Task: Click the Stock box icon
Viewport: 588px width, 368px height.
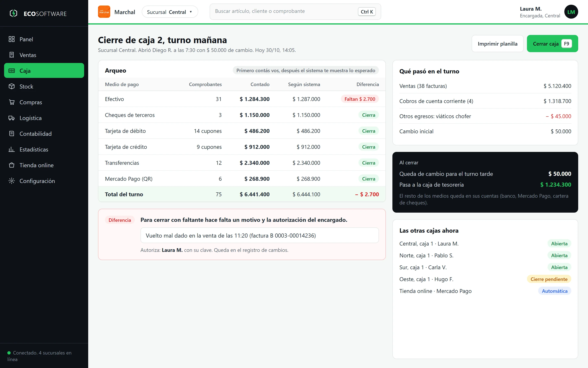Action: click(11, 86)
